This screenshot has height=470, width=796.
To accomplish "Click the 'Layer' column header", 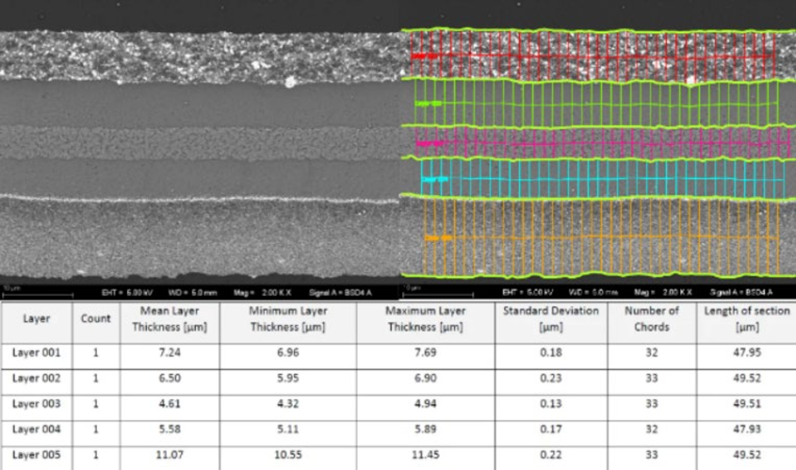I will click(x=36, y=319).
